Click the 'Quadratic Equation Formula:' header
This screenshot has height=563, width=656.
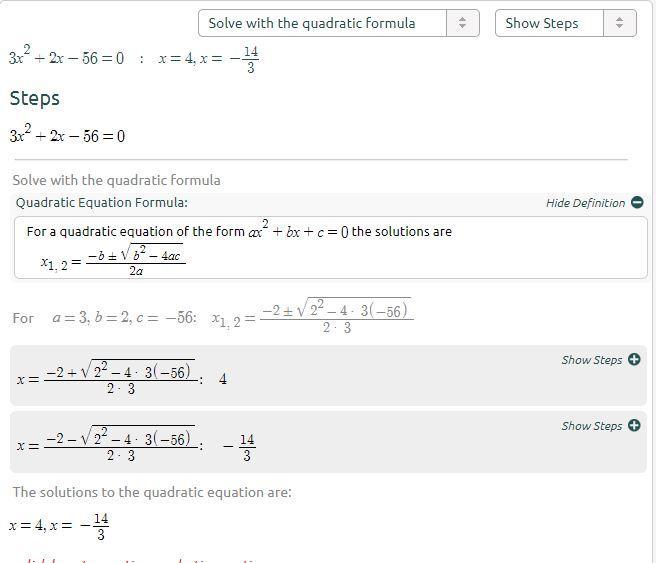(x=102, y=203)
